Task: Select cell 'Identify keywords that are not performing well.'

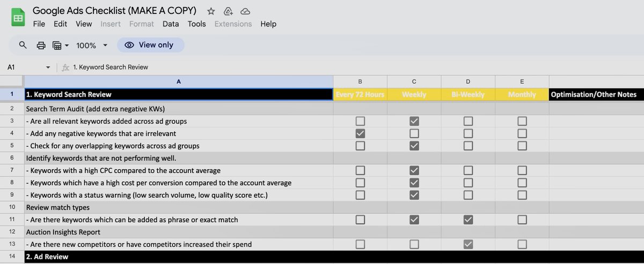Action: click(179, 158)
